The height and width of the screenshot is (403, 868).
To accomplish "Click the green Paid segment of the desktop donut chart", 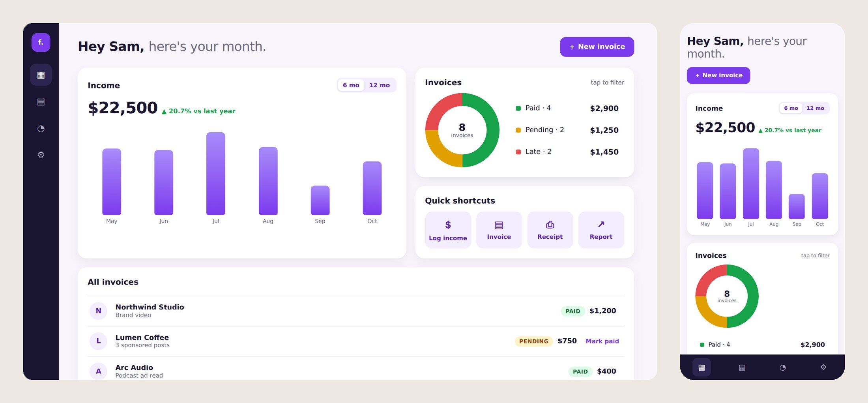I will (x=493, y=130).
